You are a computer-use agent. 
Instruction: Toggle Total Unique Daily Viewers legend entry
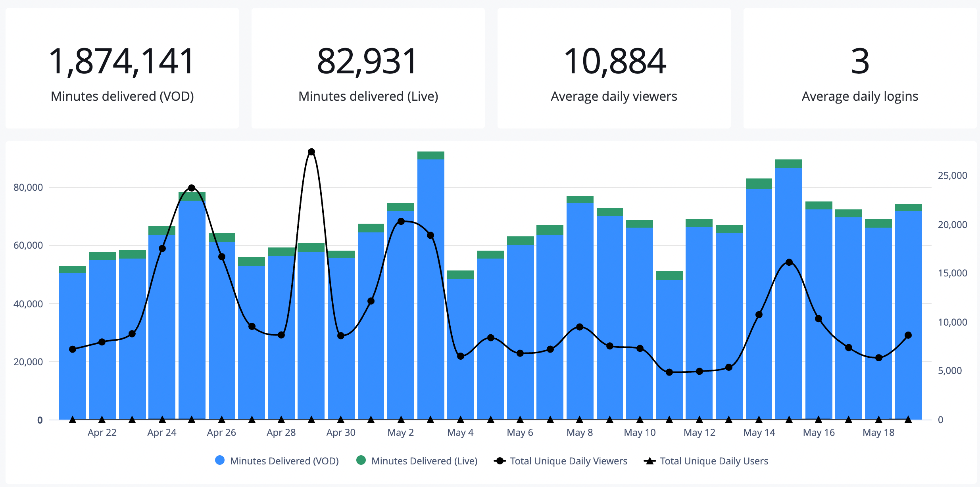(568, 461)
